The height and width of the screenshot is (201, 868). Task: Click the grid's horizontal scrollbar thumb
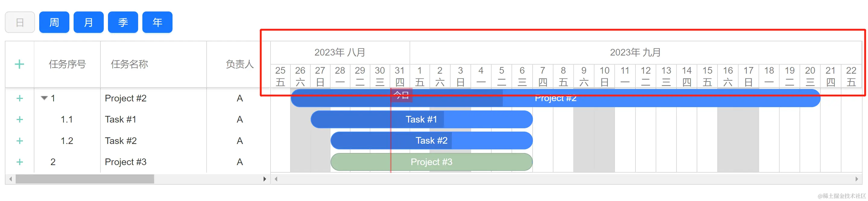point(84,179)
